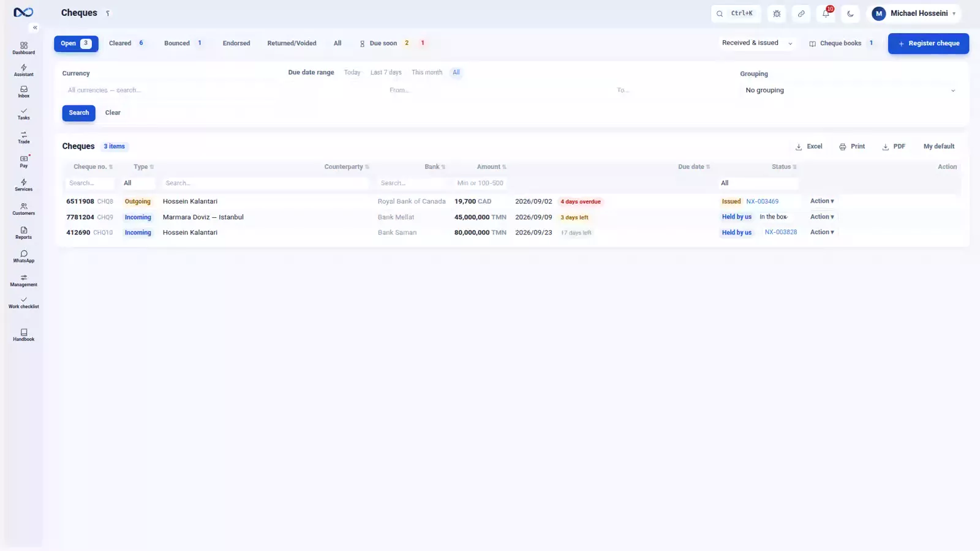The height and width of the screenshot is (551, 980).
Task: Open Management in the sidebar
Action: 23,280
